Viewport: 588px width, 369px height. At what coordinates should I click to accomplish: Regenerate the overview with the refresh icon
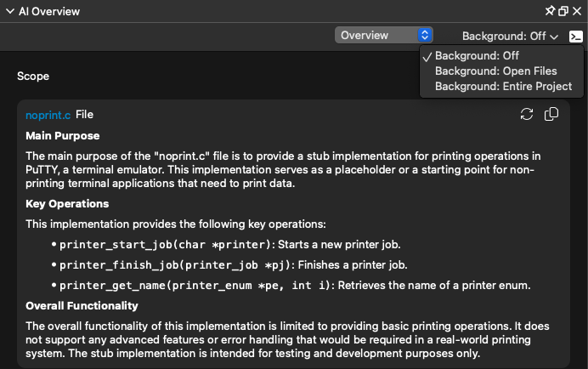527,114
